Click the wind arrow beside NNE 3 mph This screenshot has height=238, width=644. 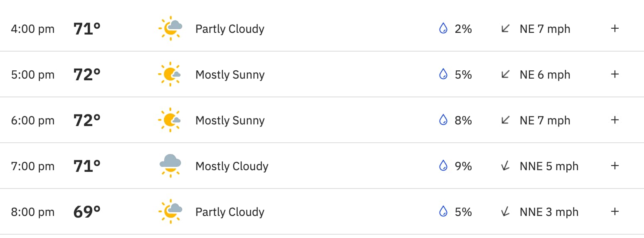click(x=505, y=212)
